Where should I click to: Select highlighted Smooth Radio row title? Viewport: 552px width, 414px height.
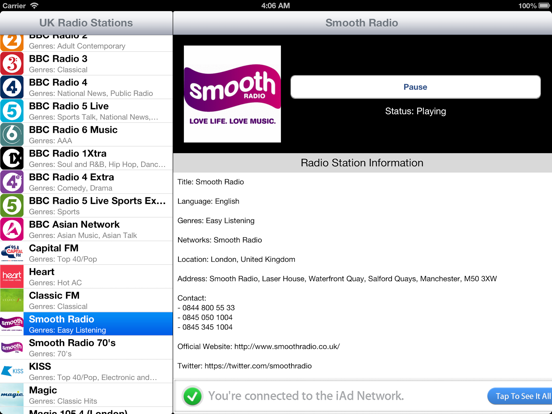(x=62, y=319)
